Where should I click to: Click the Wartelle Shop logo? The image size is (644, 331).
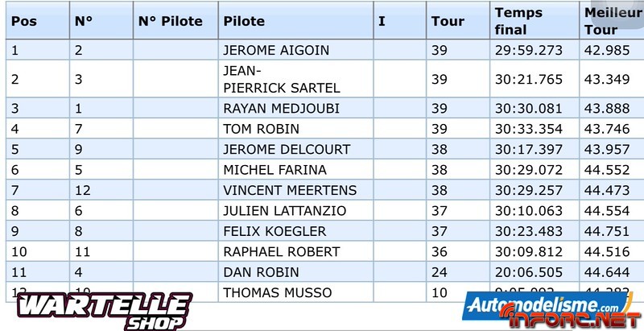coord(105,312)
